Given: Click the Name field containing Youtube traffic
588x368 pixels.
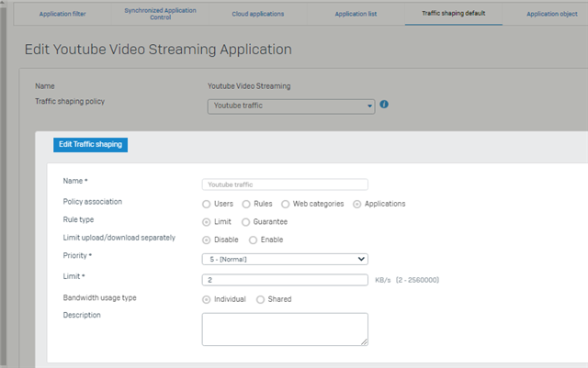Looking at the screenshot, I should (285, 184).
